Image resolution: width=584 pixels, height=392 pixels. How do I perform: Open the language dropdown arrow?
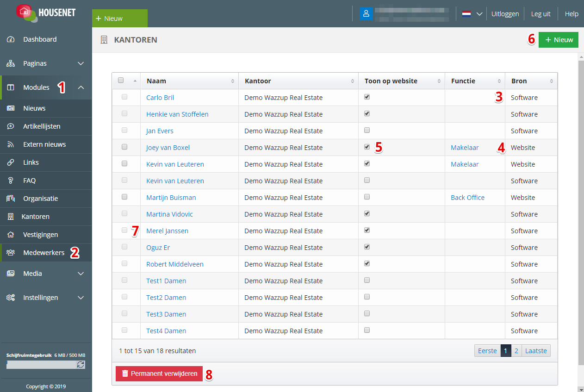[x=479, y=14]
